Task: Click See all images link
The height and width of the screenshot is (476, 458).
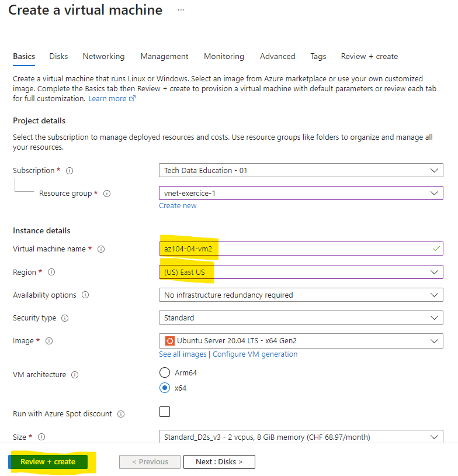Action: pyautogui.click(x=183, y=354)
